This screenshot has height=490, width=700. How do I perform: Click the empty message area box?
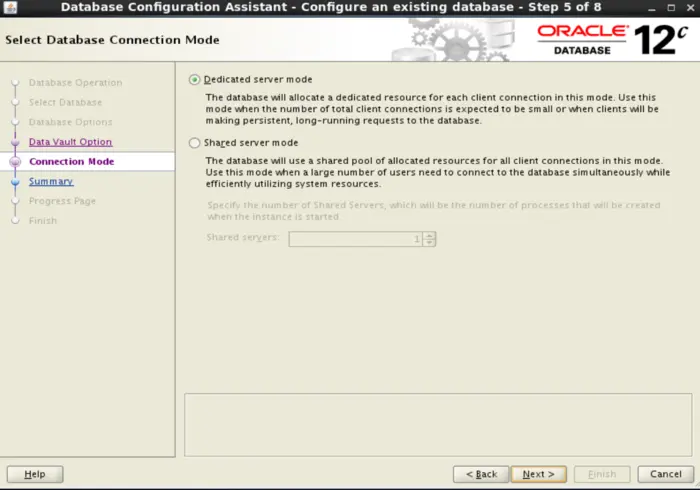[438, 425]
